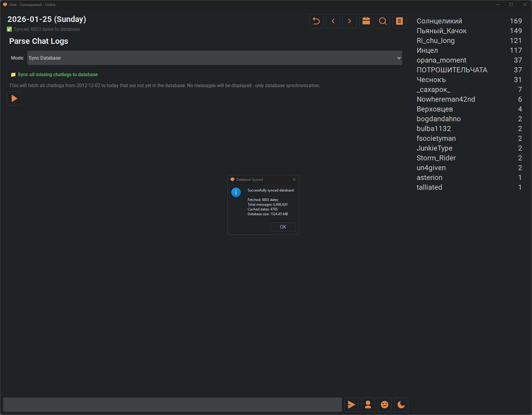This screenshot has height=415, width=532.
Task: Open emoji picker smiley icon
Action: pos(385,405)
